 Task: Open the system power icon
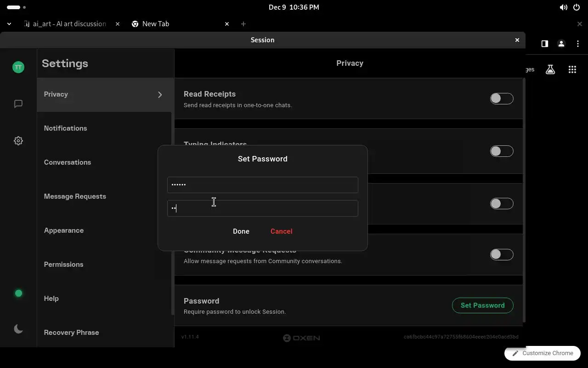577,7
